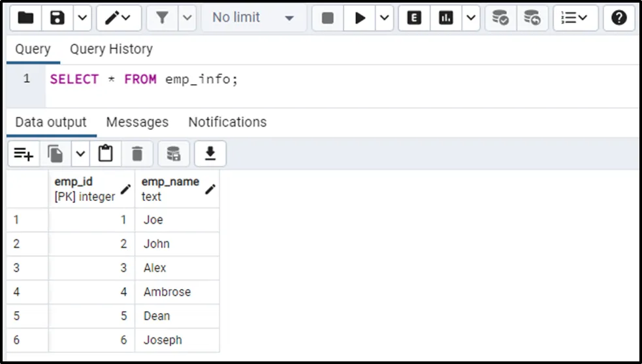The width and height of the screenshot is (642, 364).
Task: Click the Rollback database icon
Action: [532, 18]
